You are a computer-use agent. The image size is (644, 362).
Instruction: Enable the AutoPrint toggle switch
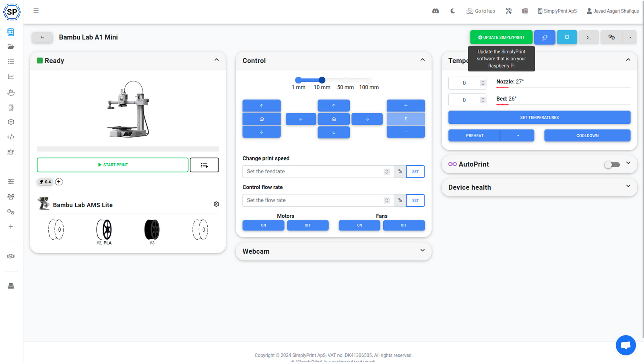coord(612,165)
